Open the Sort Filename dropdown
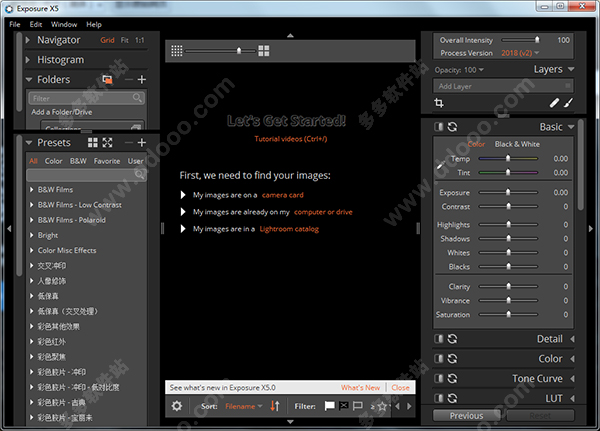Image resolution: width=600 pixels, height=431 pixels. point(243,406)
